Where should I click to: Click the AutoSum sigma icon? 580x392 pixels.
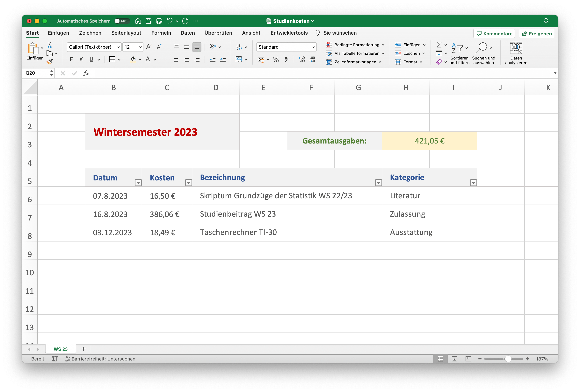pyautogui.click(x=439, y=45)
